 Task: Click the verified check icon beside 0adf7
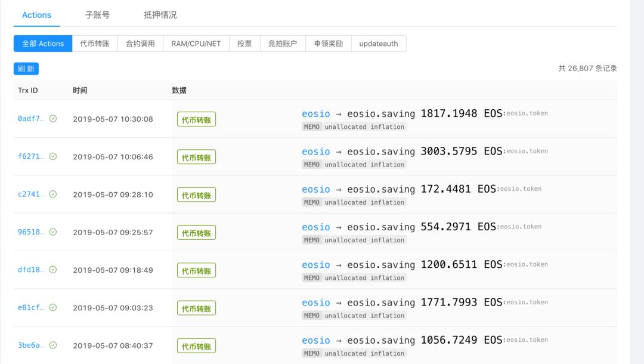53,119
